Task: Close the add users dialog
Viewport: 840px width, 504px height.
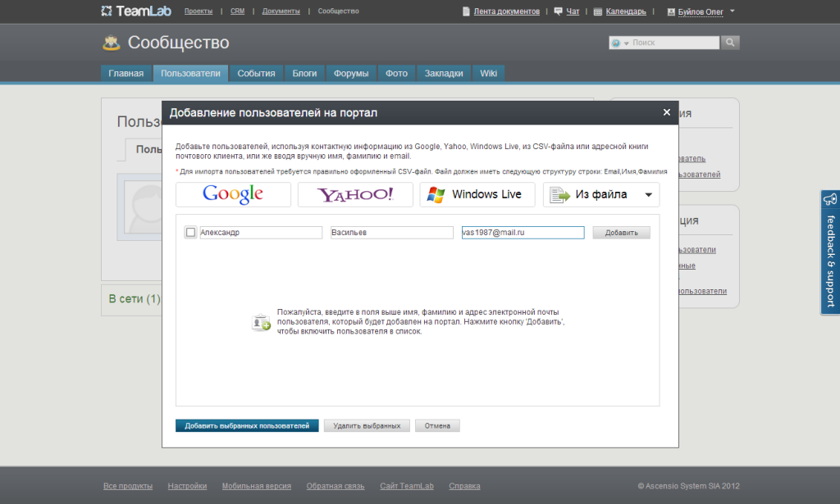Action: click(x=666, y=112)
